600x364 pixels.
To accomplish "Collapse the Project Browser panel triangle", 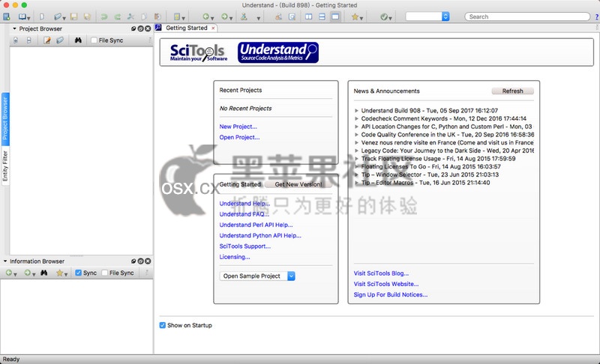I will tap(14, 28).
